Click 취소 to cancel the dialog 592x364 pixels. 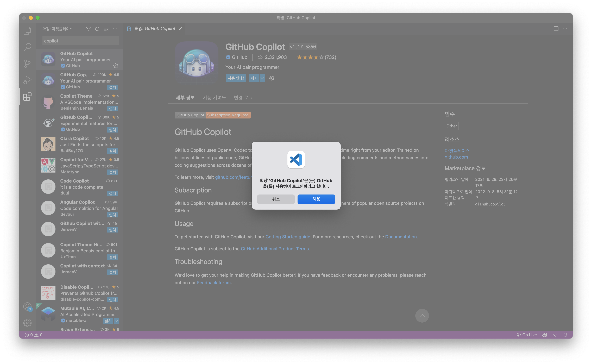pos(276,199)
